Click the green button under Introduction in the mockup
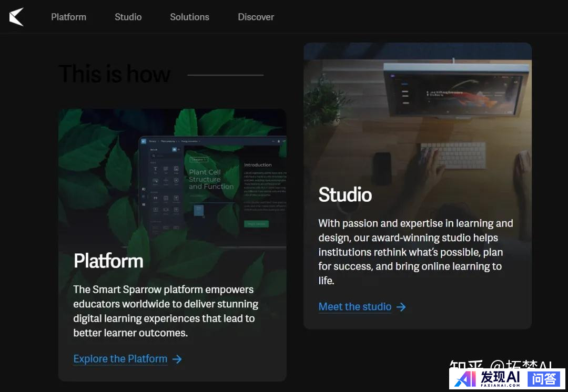The height and width of the screenshot is (392, 568). [x=256, y=224]
